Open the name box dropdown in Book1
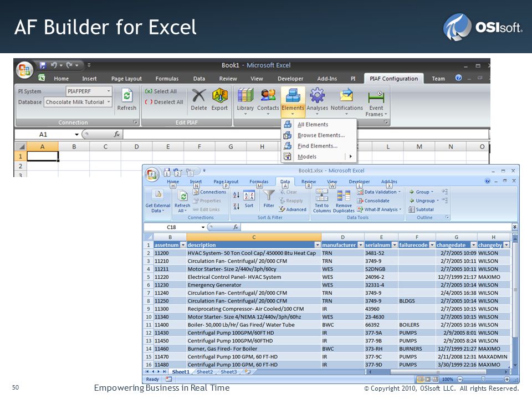 click(x=76, y=134)
